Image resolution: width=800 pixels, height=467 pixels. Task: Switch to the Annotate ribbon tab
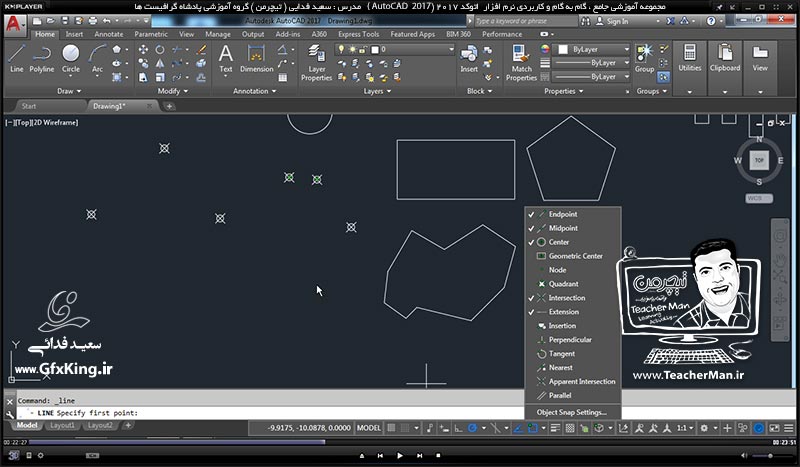click(109, 34)
